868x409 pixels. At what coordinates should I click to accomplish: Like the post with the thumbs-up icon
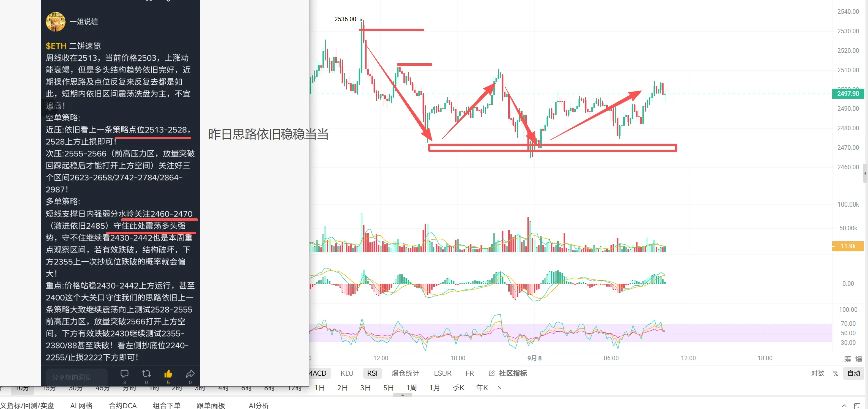(168, 374)
